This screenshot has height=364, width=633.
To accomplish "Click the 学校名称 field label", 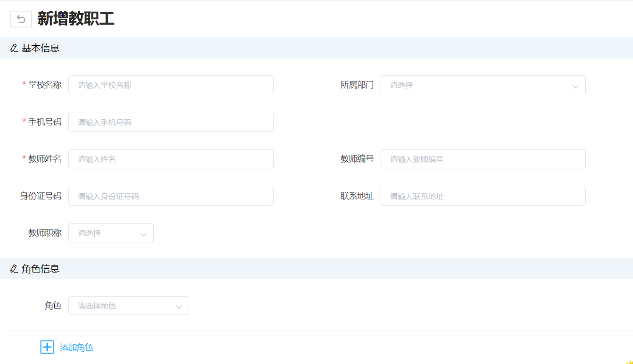I will click(45, 85).
